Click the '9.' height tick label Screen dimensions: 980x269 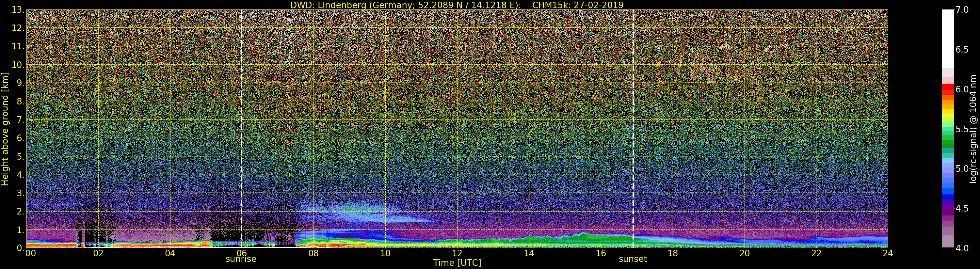tap(20, 83)
